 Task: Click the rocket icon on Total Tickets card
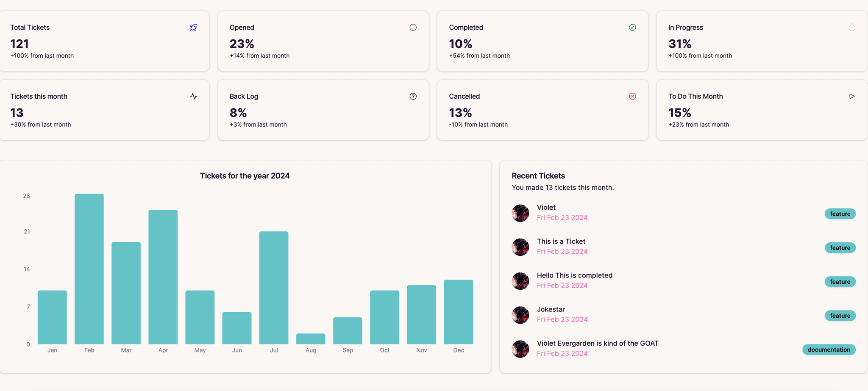coord(194,28)
